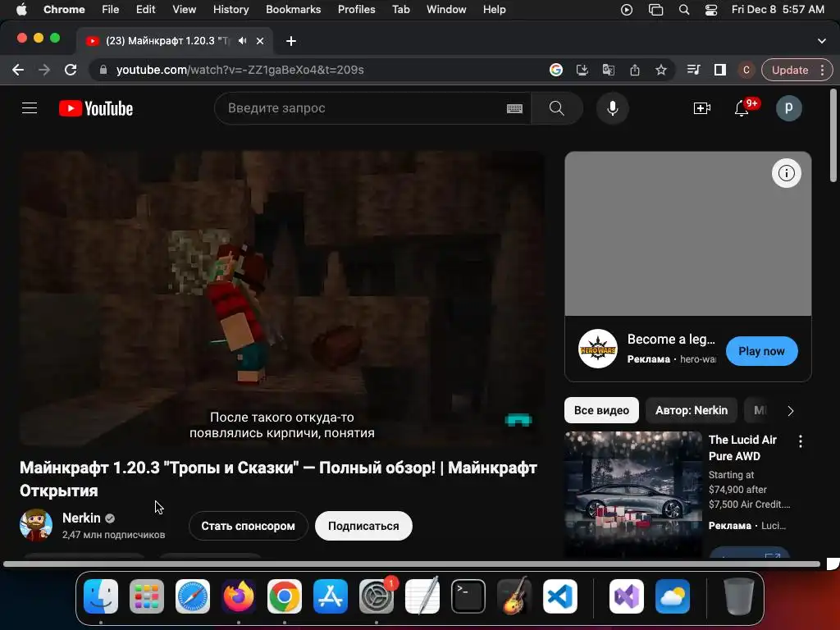Open options for The Lucid Air ad
Image resolution: width=840 pixels, height=630 pixels.
tap(801, 441)
